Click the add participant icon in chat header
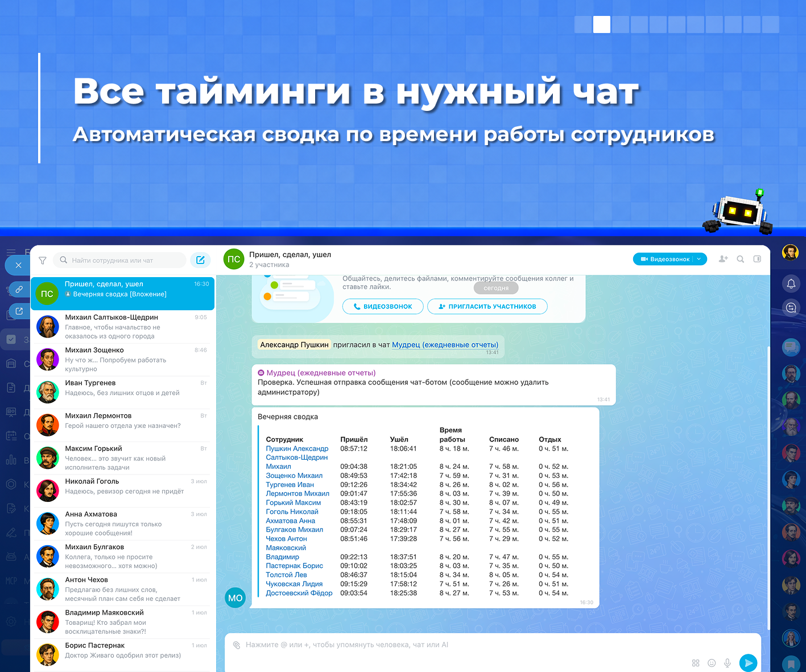This screenshot has height=672, width=806. (x=723, y=259)
